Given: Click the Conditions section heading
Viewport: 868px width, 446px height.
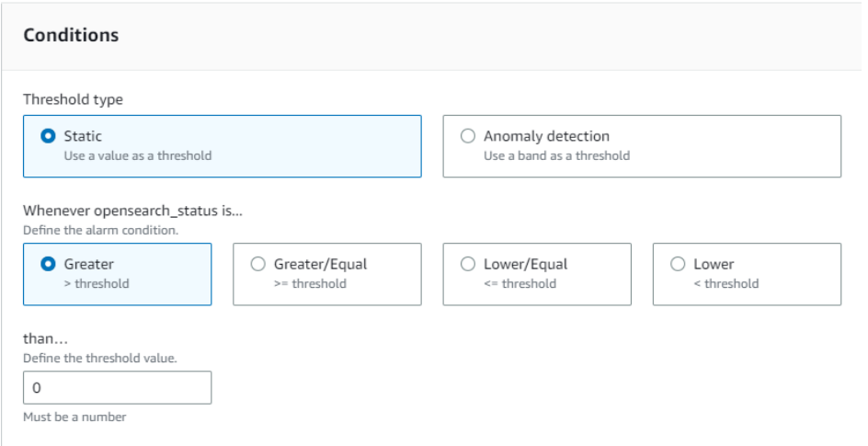Looking at the screenshot, I should click(71, 36).
